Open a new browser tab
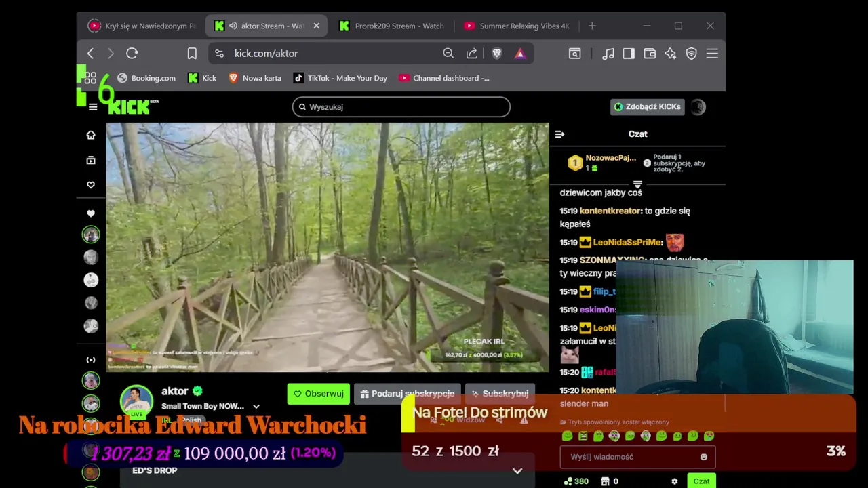Screen dimensions: 868x488 [592, 26]
